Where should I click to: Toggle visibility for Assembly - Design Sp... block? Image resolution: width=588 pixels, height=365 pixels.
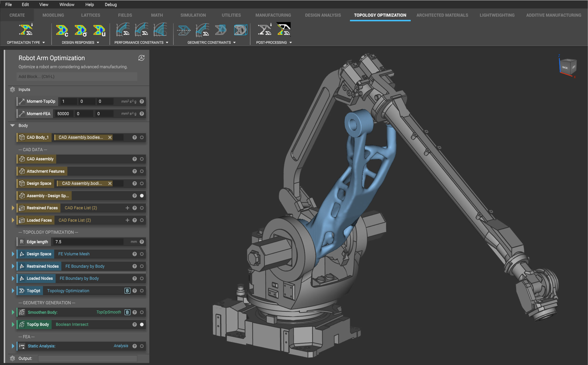142,196
